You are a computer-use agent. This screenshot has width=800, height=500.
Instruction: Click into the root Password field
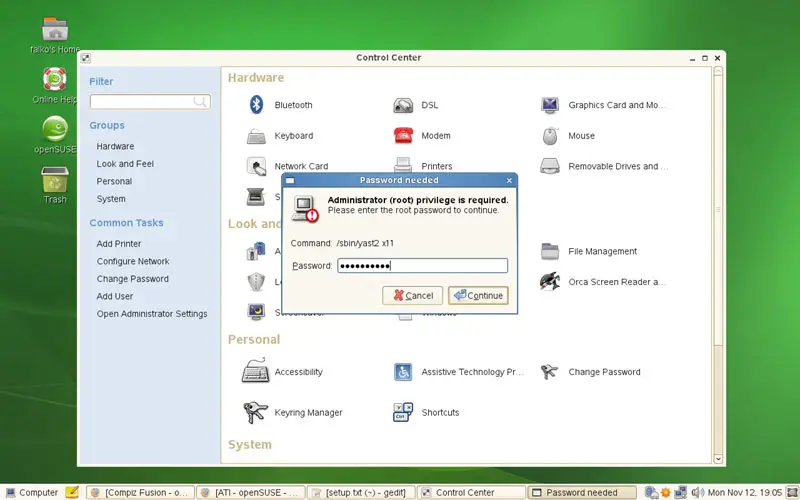point(422,265)
